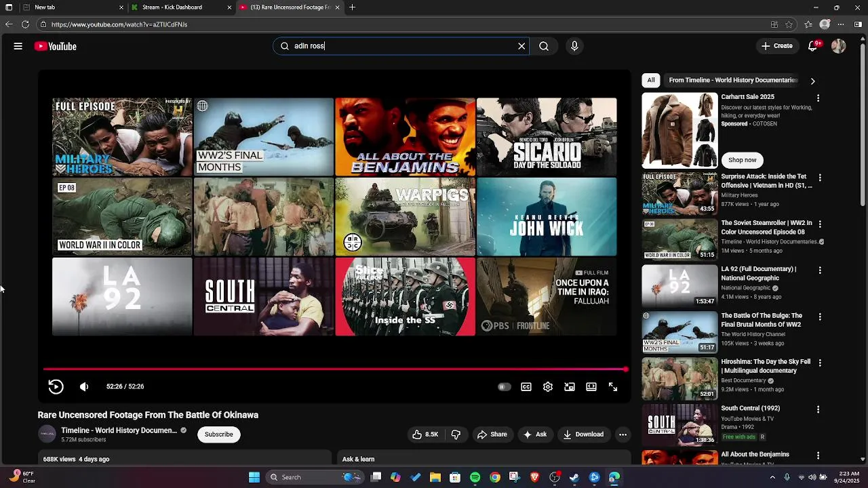Open more actions under the video
This screenshot has height=488, width=868.
623,434
